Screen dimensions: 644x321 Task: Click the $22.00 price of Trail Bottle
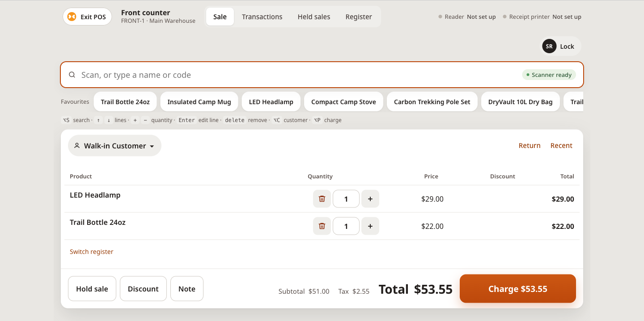click(x=432, y=226)
